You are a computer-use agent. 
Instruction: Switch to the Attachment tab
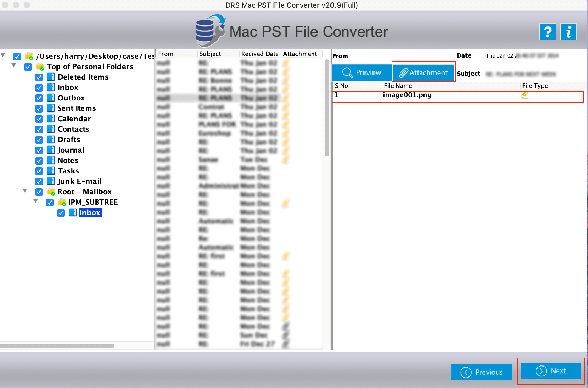(423, 72)
